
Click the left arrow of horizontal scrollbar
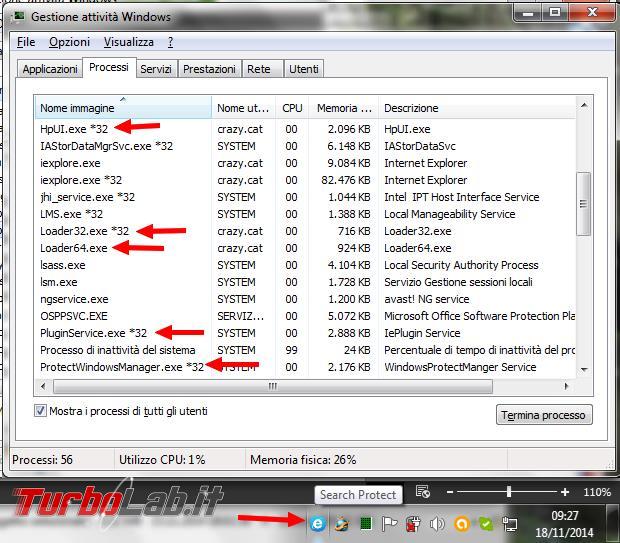43,386
